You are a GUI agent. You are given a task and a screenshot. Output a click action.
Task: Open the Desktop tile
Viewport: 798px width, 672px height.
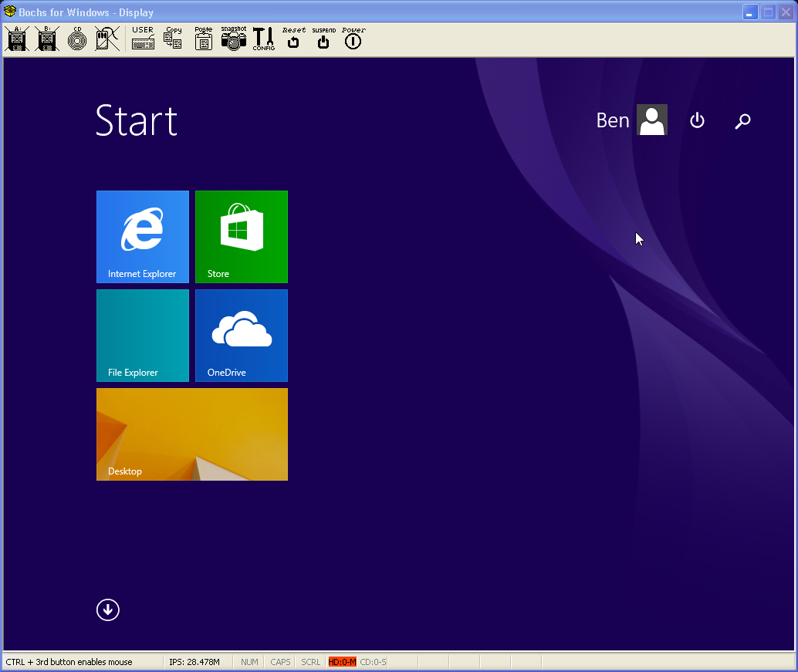pyautogui.click(x=192, y=434)
